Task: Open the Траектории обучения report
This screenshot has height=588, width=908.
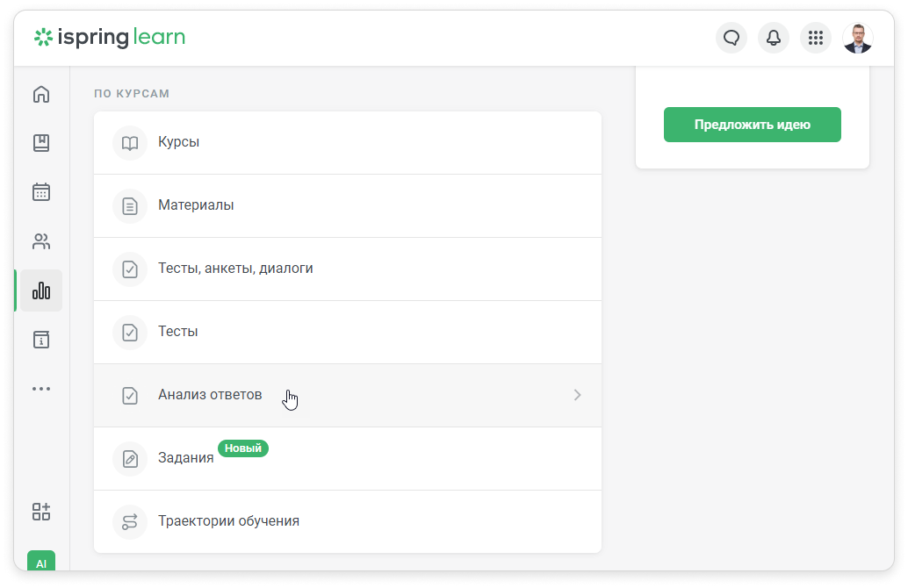Action: tap(348, 522)
